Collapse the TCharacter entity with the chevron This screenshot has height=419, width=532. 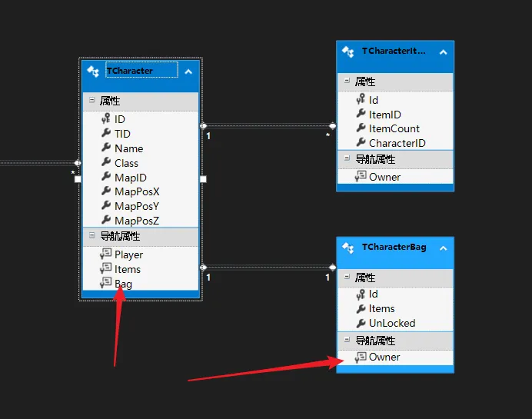coord(188,71)
